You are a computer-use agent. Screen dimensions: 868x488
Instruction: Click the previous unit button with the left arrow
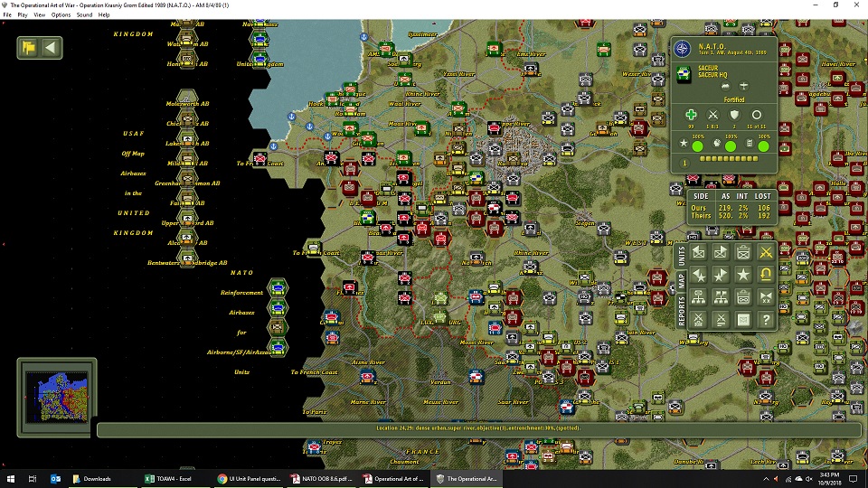pyautogui.click(x=699, y=252)
